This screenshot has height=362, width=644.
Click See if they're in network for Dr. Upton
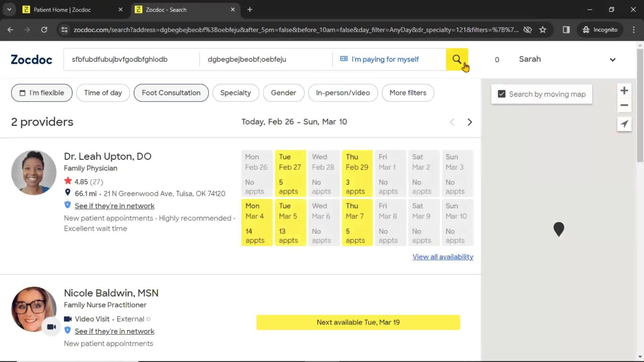tap(114, 206)
